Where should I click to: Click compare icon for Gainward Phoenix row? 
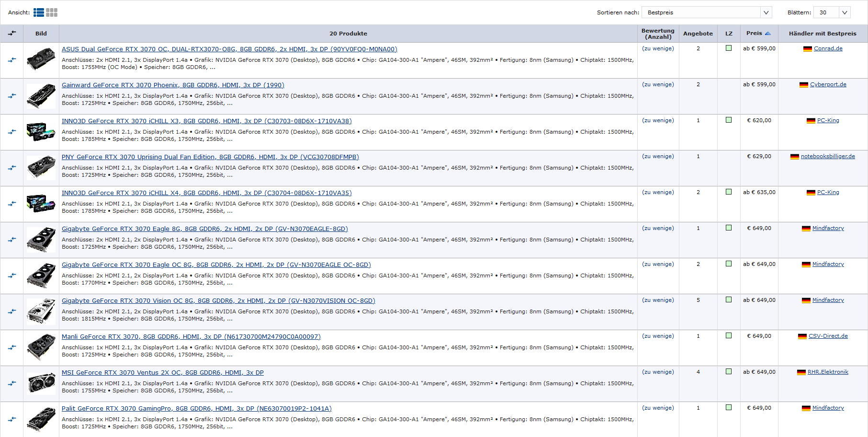[x=12, y=96]
